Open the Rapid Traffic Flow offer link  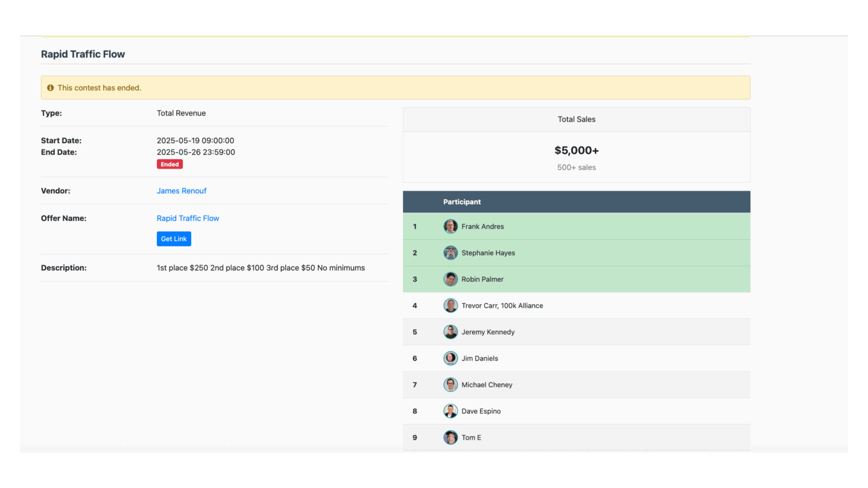(x=188, y=218)
